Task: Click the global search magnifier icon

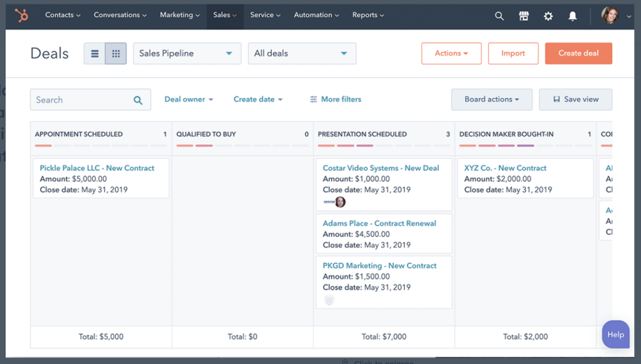Action: [x=499, y=16]
